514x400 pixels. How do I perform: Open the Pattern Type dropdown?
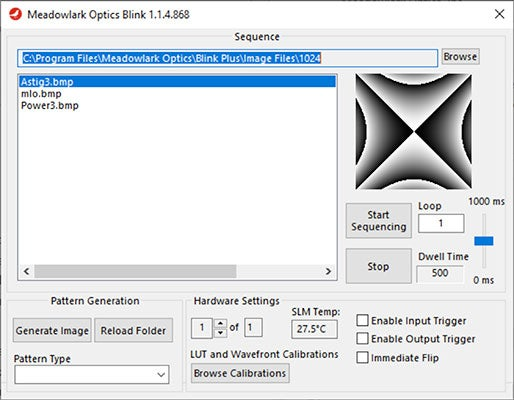92,374
